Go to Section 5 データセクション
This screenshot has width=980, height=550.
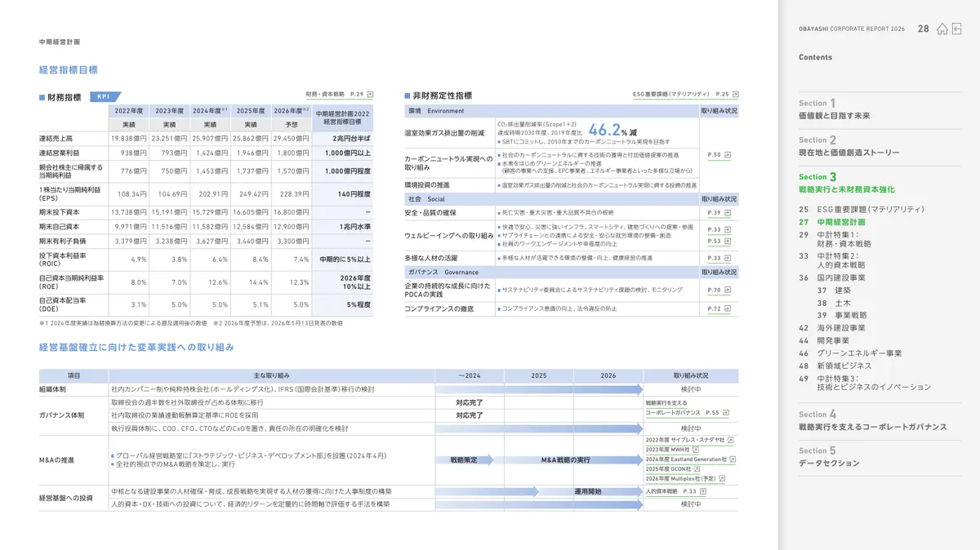pos(829,457)
